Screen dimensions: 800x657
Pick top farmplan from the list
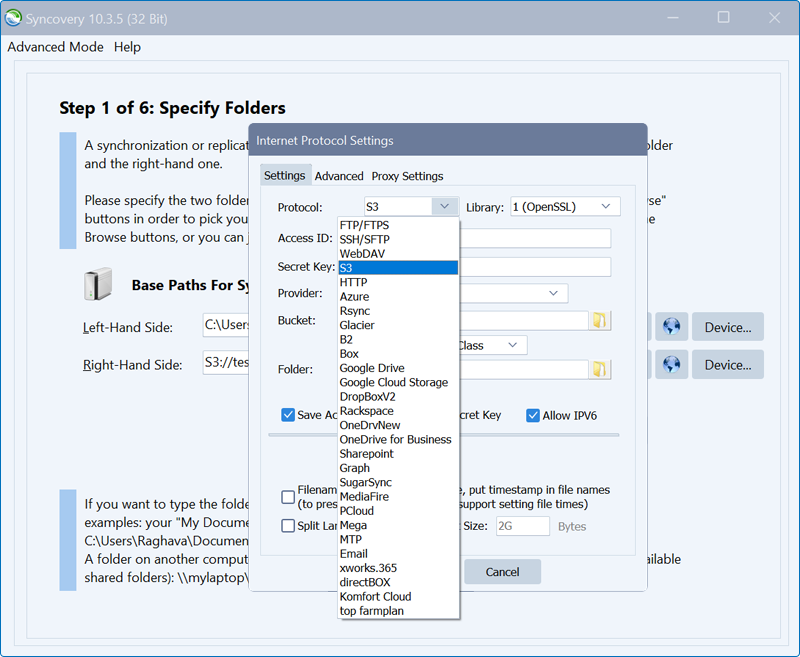pos(398,611)
